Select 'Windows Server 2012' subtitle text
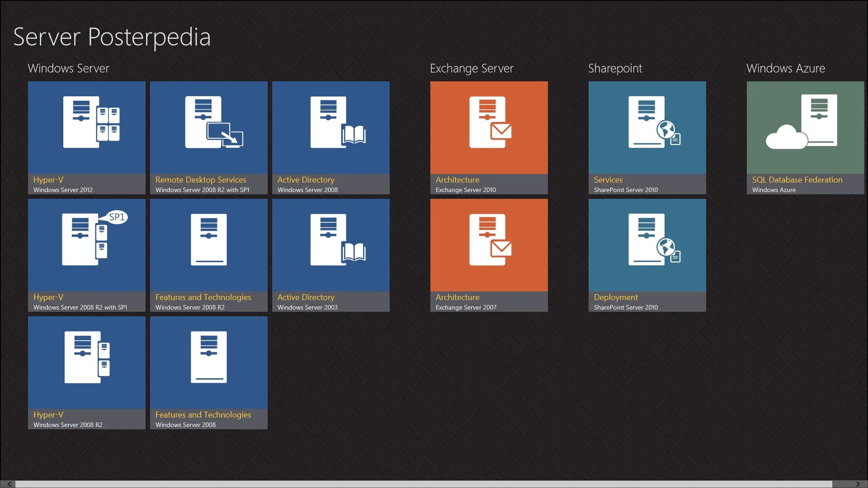The height and width of the screenshot is (488, 868). click(x=63, y=190)
